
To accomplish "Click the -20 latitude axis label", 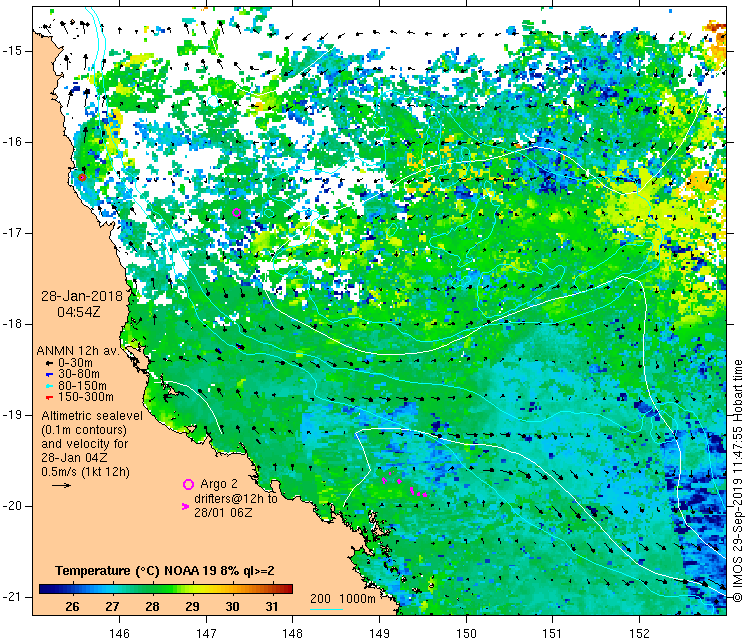I will [11, 506].
